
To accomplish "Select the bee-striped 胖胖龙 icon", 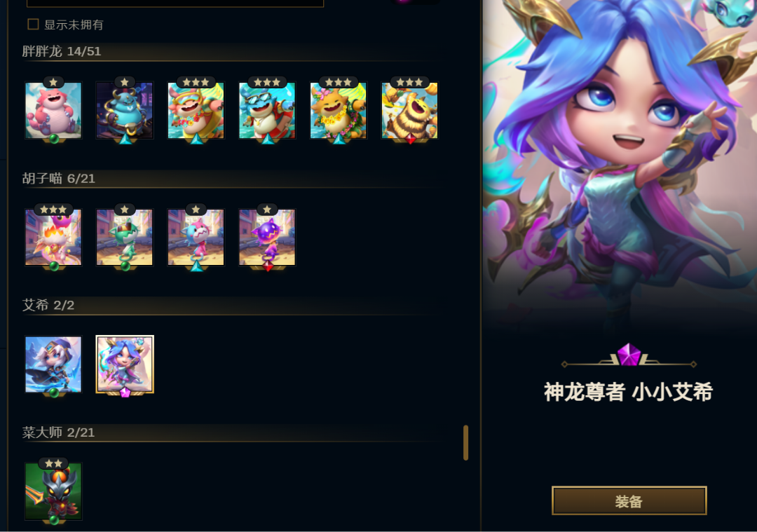I will pos(409,111).
